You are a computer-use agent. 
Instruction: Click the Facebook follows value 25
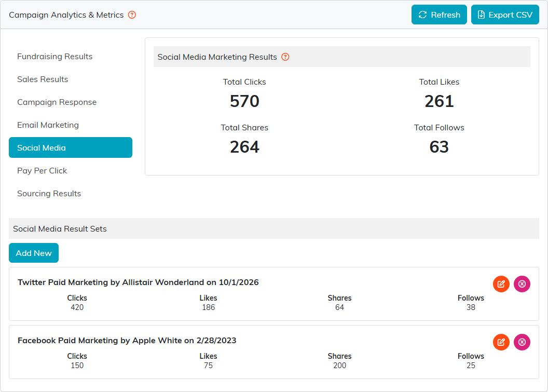tap(471, 366)
